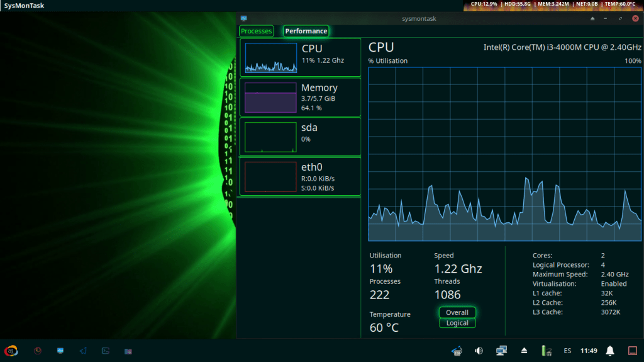Open the application launcher menu
This screenshot has width=644, height=362.
[x=11, y=351]
